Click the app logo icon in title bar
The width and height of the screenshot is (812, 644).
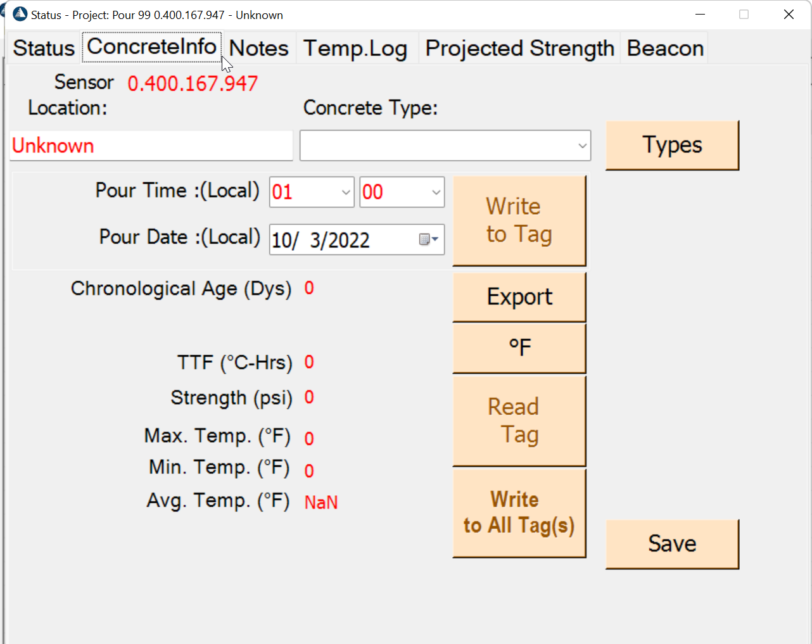point(20,14)
